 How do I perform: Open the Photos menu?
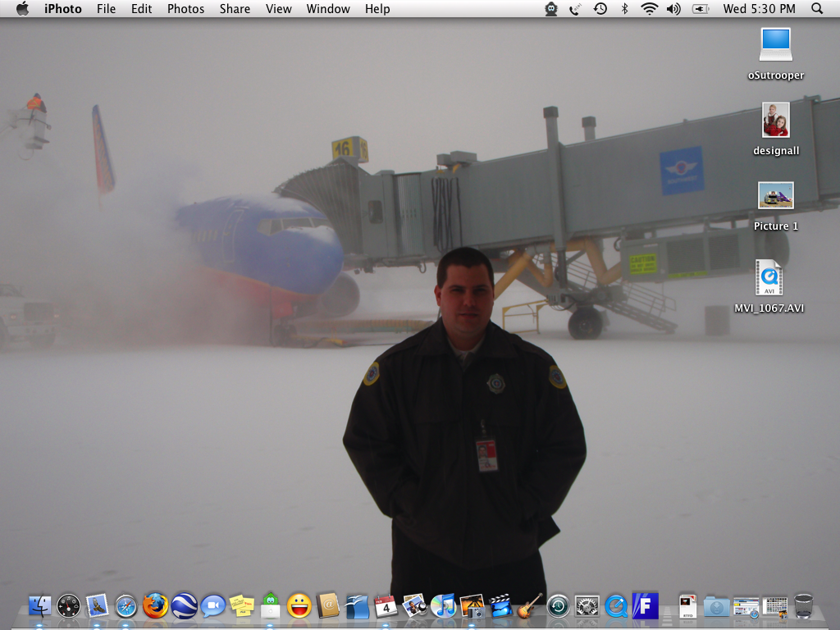coord(185,8)
